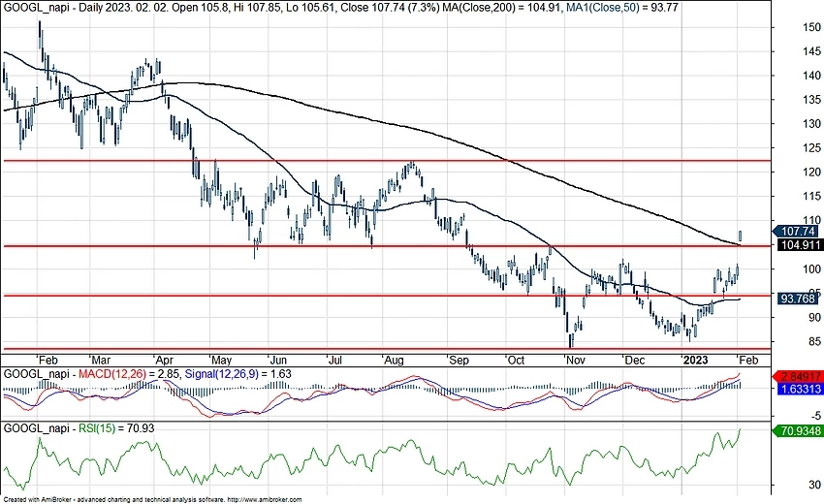Click the latest February candlestick above 105
824x504 pixels.
[740, 236]
